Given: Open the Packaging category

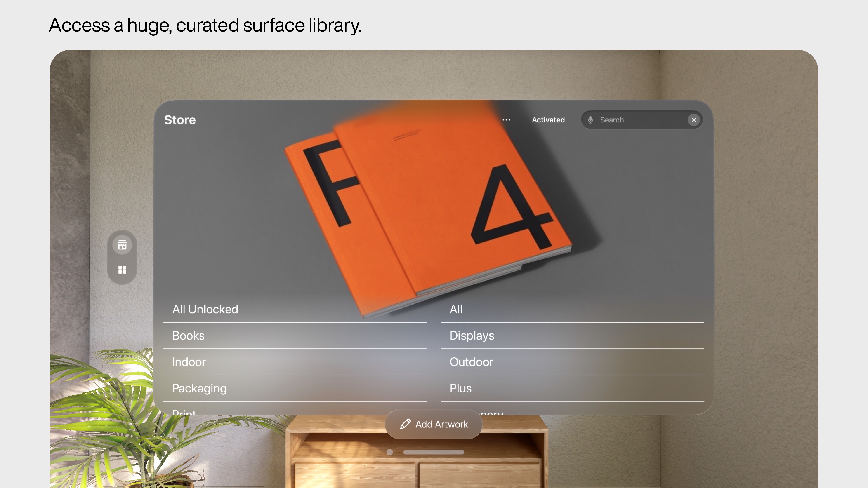Looking at the screenshot, I should pyautogui.click(x=295, y=388).
